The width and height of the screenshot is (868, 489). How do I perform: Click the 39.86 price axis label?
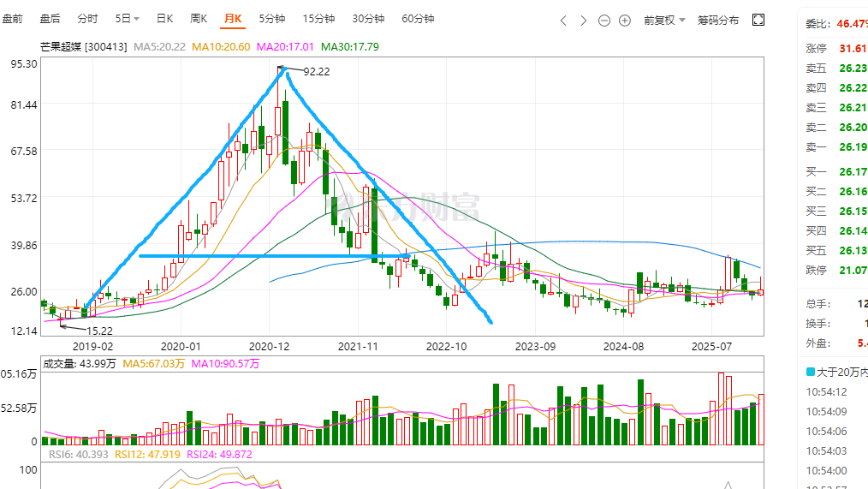pyautogui.click(x=24, y=245)
